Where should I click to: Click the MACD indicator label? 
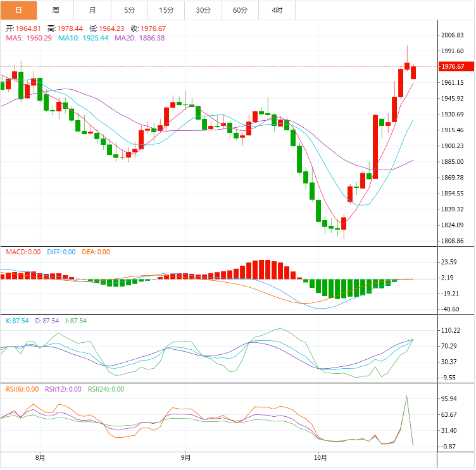click(x=23, y=252)
